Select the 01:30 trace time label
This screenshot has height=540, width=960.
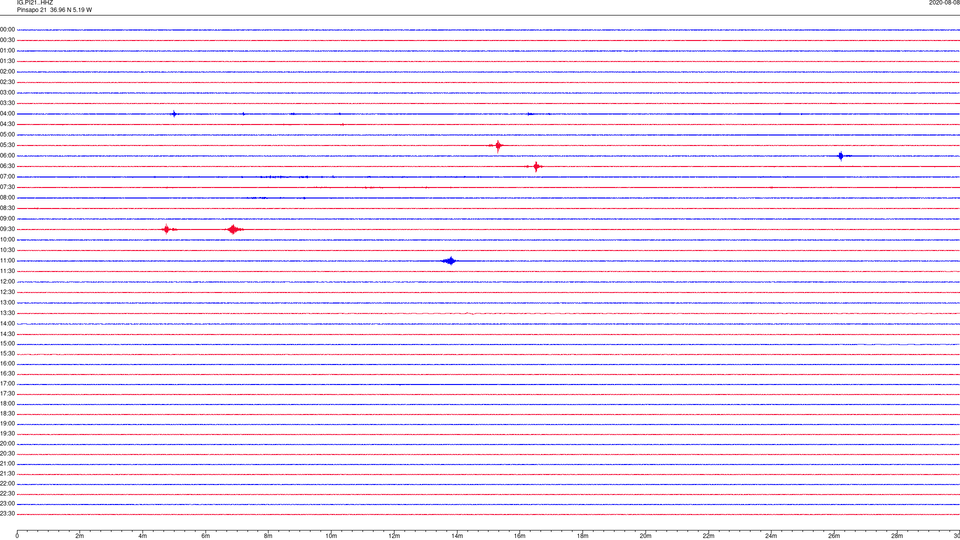[x=7, y=61]
